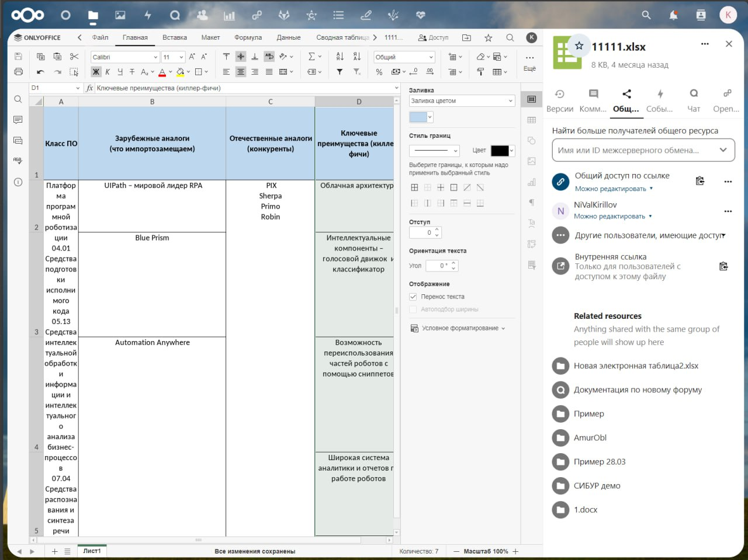Open the Версии tab in sidebar
The width and height of the screenshot is (748, 560).
coord(559,100)
